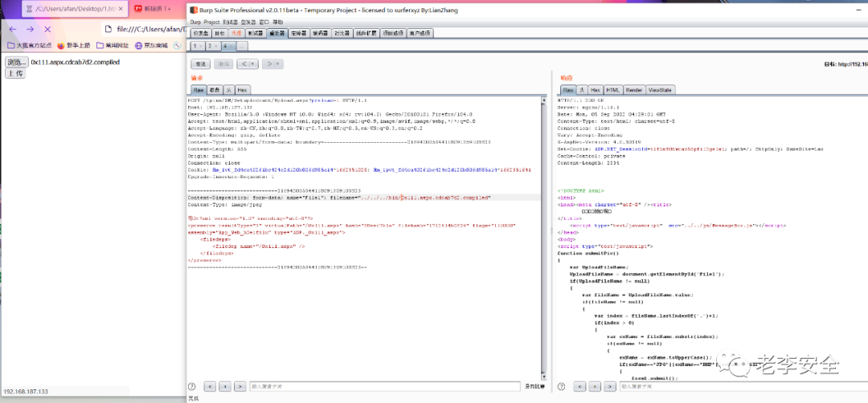
Task: Click response search previous-match < button
Action: tap(580, 386)
